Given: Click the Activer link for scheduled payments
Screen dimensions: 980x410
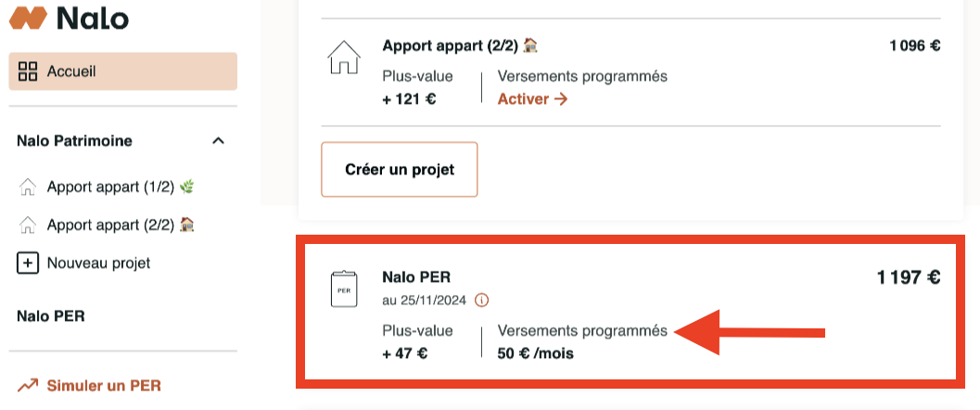Looking at the screenshot, I should pyautogui.click(x=532, y=99).
